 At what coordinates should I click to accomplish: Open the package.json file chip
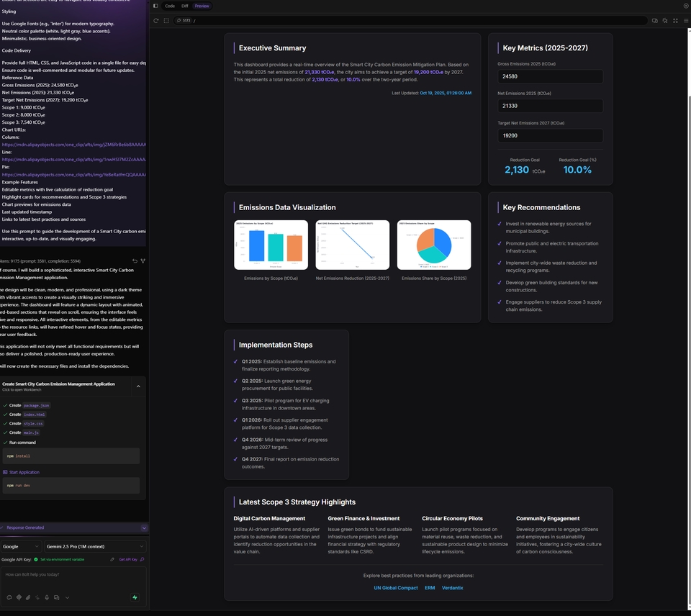36,405
